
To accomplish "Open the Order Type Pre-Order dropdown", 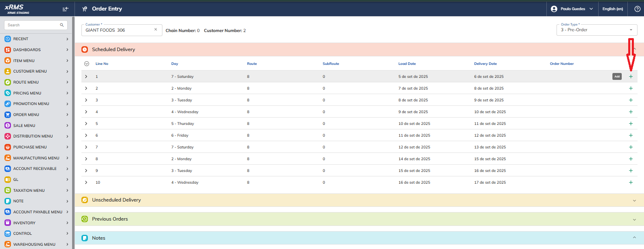I will pyautogui.click(x=597, y=30).
